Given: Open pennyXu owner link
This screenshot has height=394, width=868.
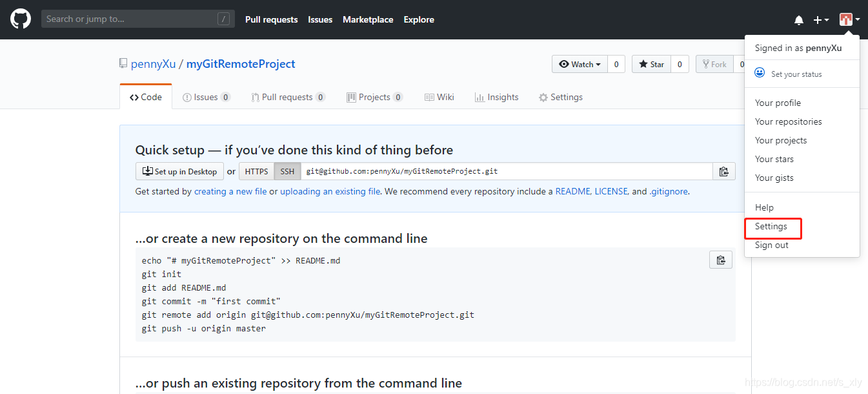Looking at the screenshot, I should pyautogui.click(x=154, y=64).
